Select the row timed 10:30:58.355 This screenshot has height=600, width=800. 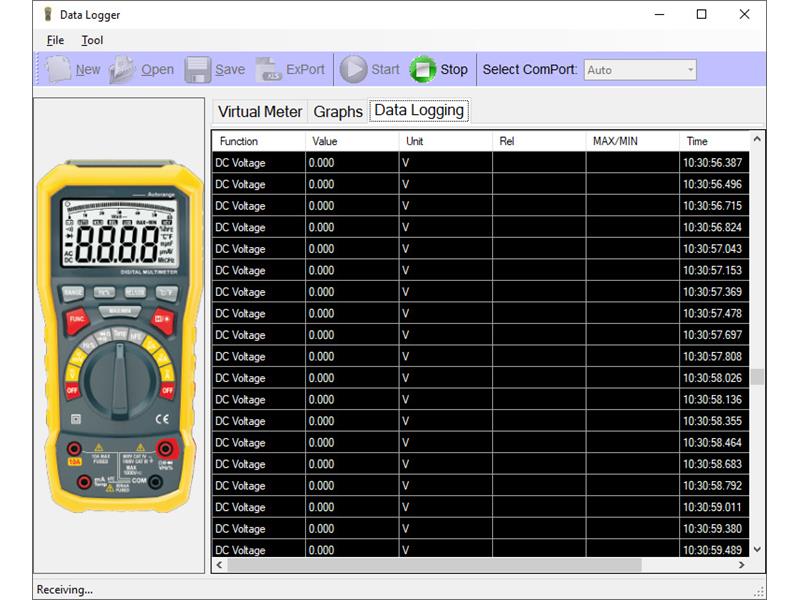point(481,421)
